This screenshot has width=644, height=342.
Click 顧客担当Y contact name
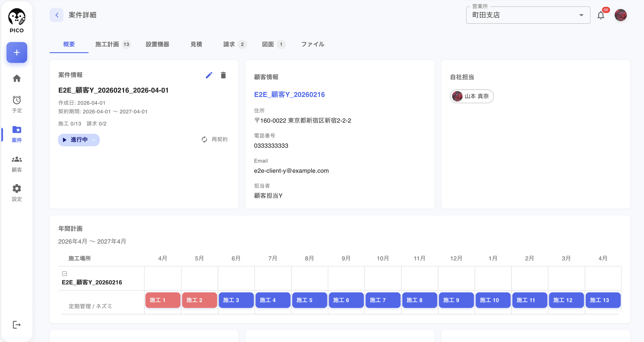pyautogui.click(x=268, y=196)
